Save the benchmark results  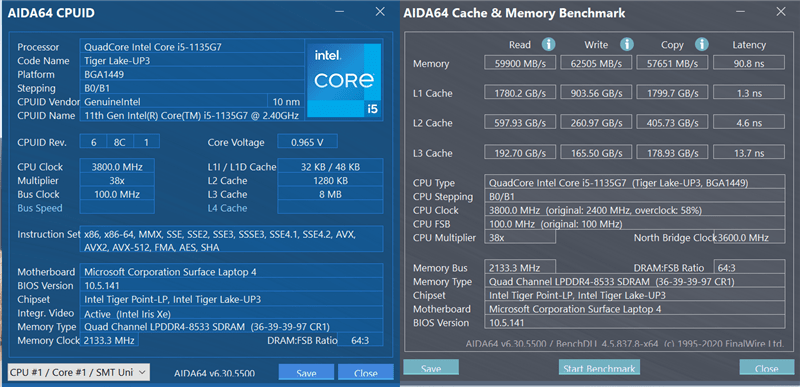coord(431,368)
